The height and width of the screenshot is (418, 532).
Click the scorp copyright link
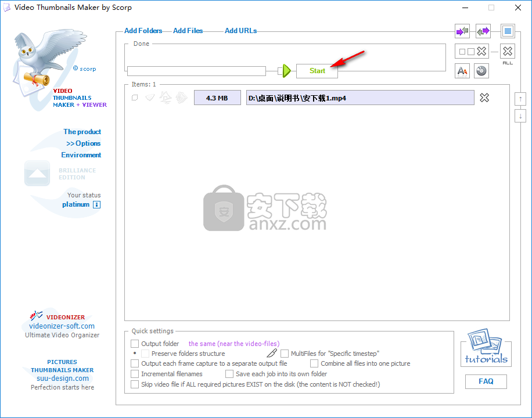[x=85, y=69]
